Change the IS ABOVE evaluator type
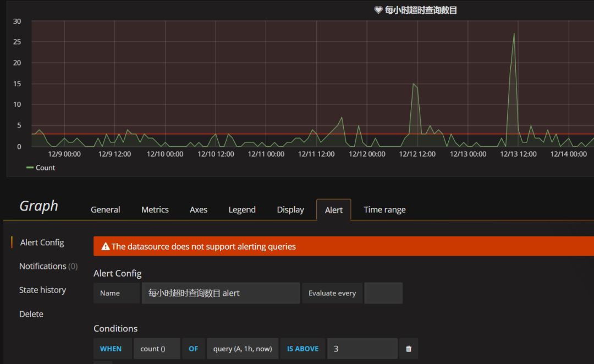The width and height of the screenshot is (594, 364). pyautogui.click(x=302, y=349)
